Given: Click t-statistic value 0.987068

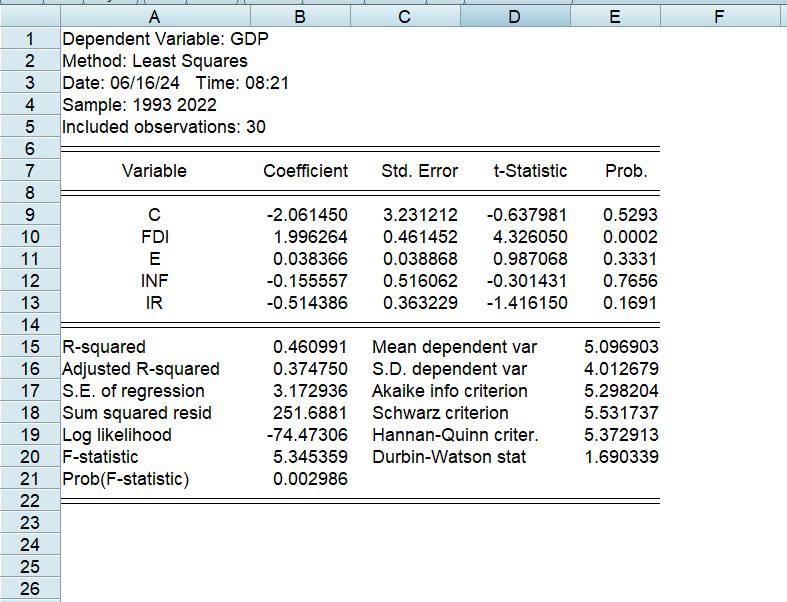Looking at the screenshot, I should click(x=530, y=259).
